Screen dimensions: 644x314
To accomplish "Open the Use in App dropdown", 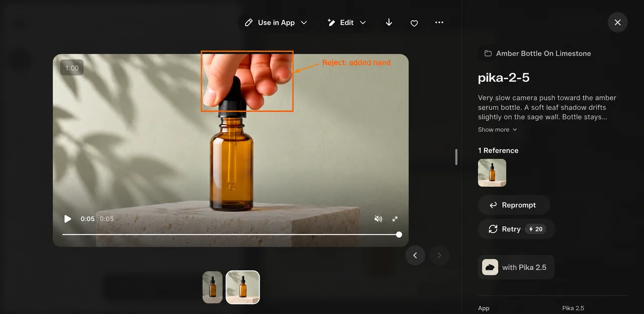I will click(276, 23).
